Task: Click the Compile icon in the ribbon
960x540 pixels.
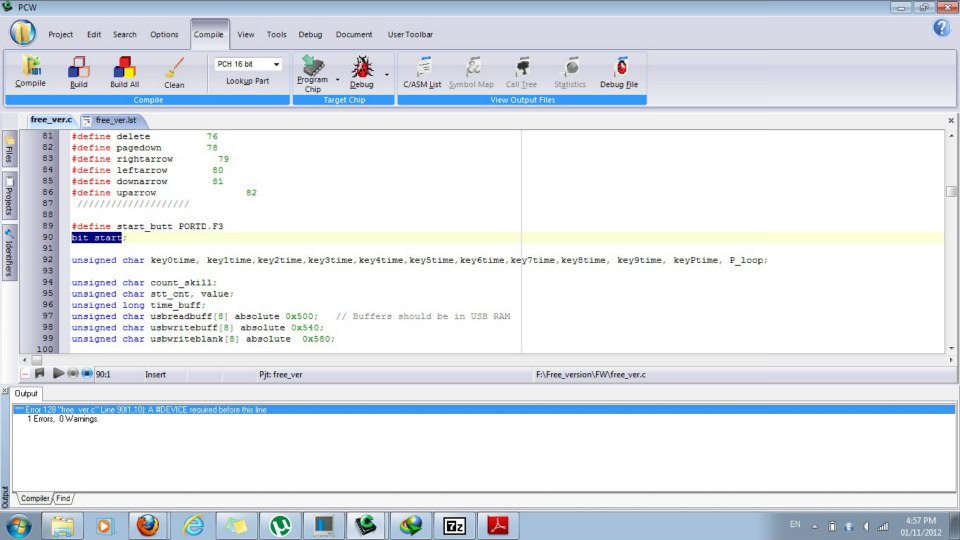Action: (x=30, y=71)
